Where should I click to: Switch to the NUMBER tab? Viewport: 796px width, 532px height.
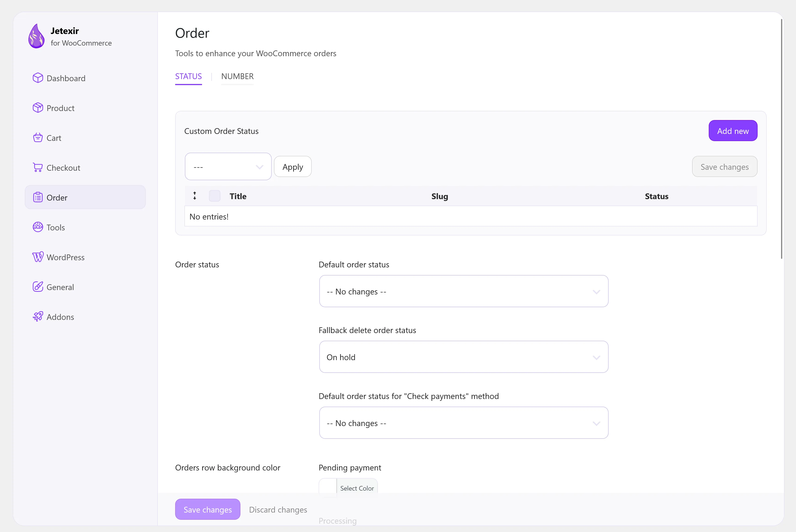(x=237, y=77)
